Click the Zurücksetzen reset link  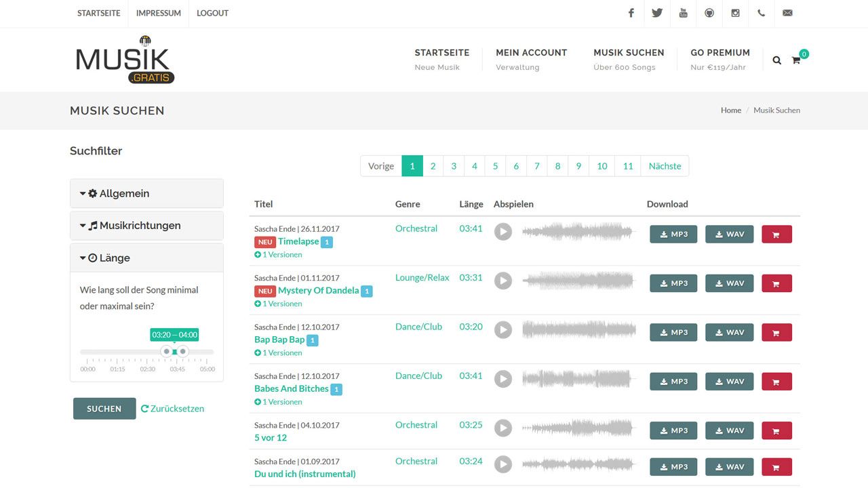click(172, 409)
